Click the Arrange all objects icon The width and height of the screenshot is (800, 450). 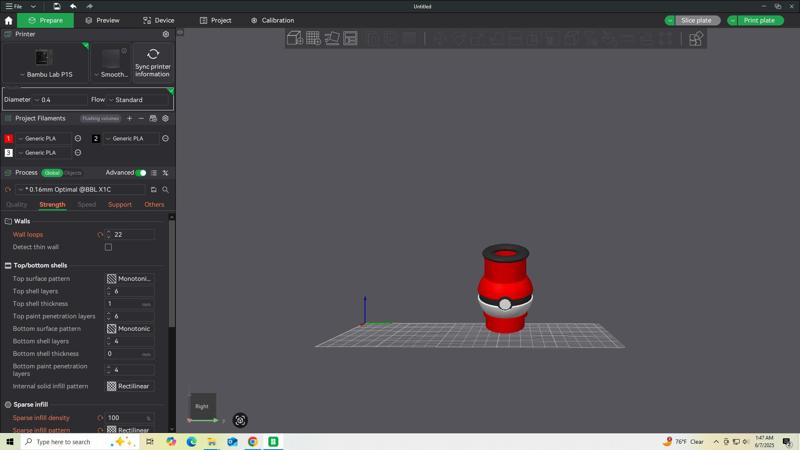click(x=350, y=38)
